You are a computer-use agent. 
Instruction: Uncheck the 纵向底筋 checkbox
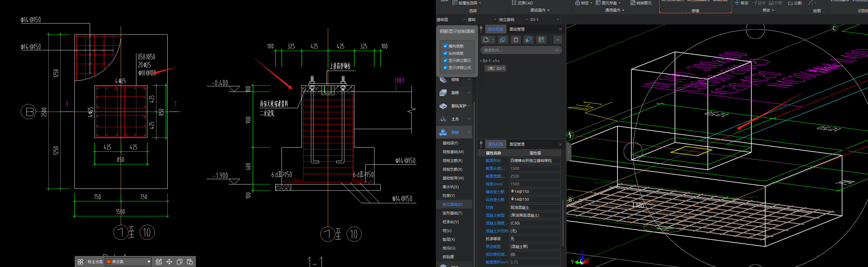(445, 53)
